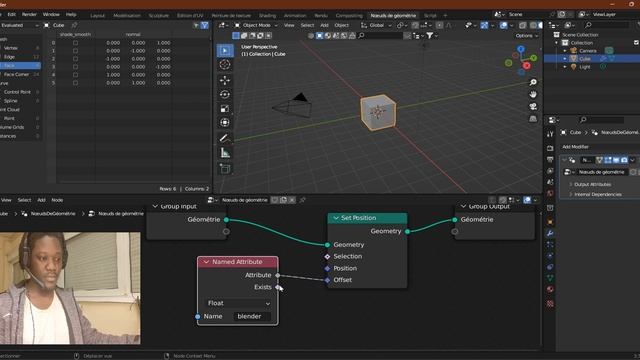Select the Add Cube tool
640x360 pixels.
tap(225, 169)
